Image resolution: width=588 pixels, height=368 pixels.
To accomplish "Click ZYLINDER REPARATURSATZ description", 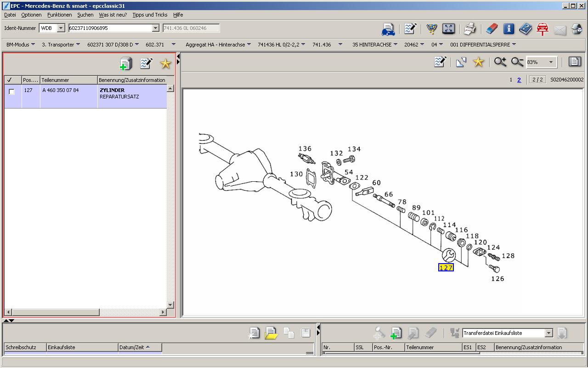I will pyautogui.click(x=119, y=93).
